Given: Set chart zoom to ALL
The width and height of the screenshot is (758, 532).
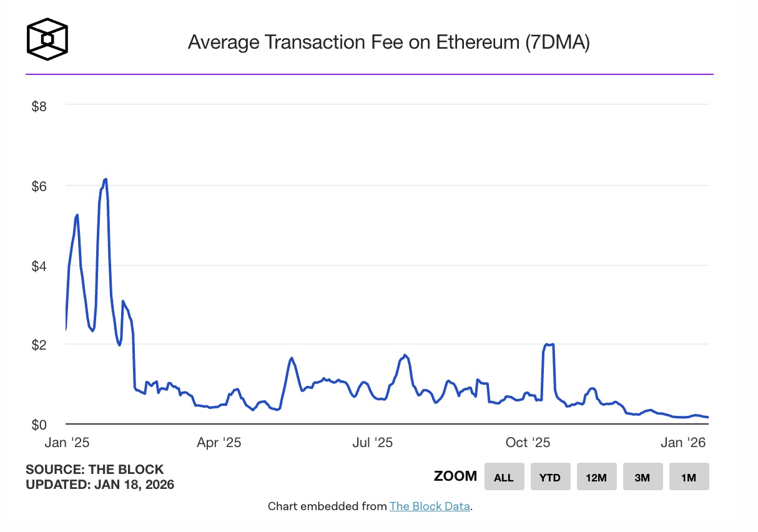Looking at the screenshot, I should tap(504, 477).
